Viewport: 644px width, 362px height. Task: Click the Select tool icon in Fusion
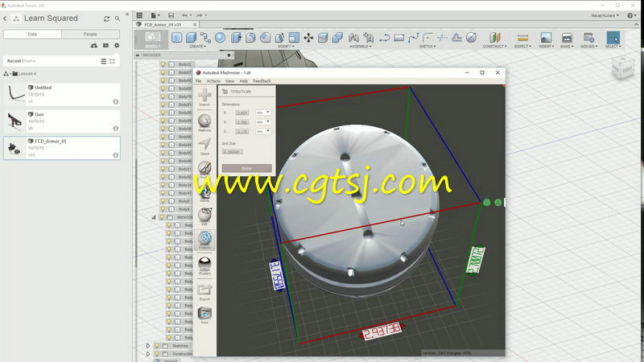(613, 38)
